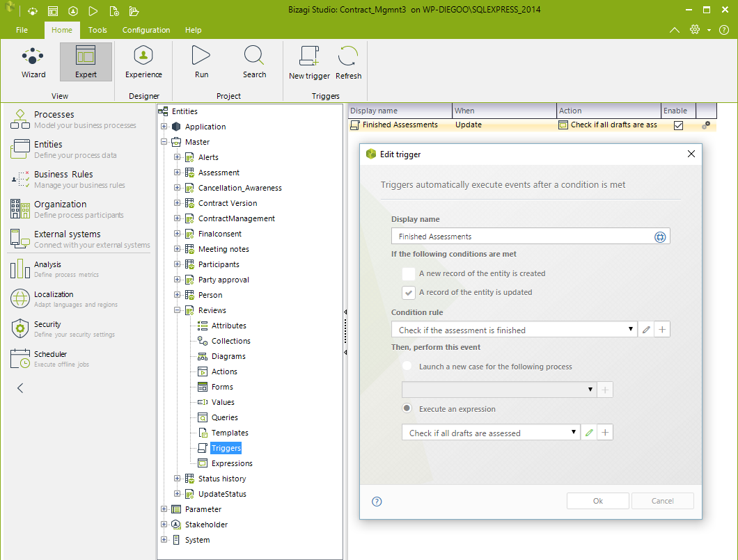
Task: Select the Expressions tree item
Action: [x=232, y=463]
